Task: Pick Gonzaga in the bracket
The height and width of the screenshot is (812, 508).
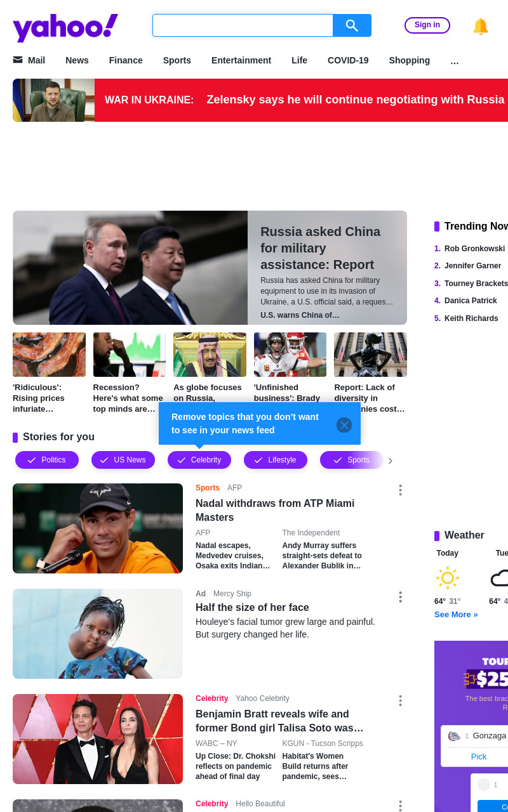Action: [x=479, y=756]
